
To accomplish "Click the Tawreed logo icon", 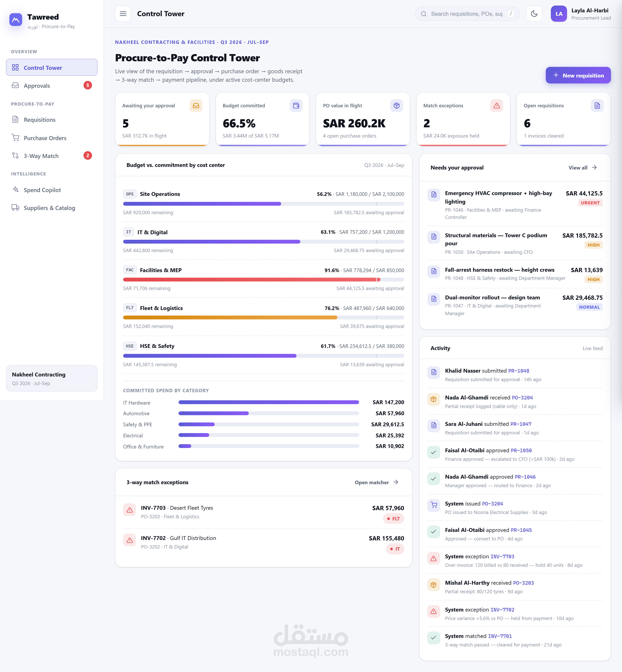I will (x=16, y=20).
